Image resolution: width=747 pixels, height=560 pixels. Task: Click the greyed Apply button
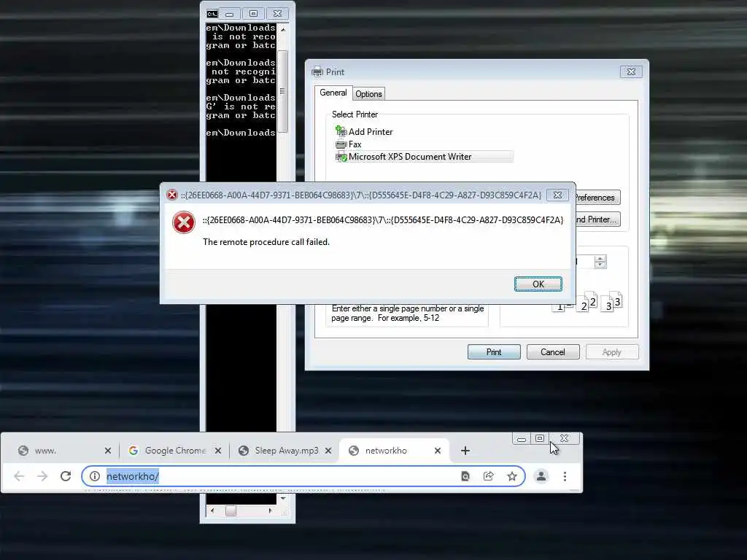click(612, 352)
